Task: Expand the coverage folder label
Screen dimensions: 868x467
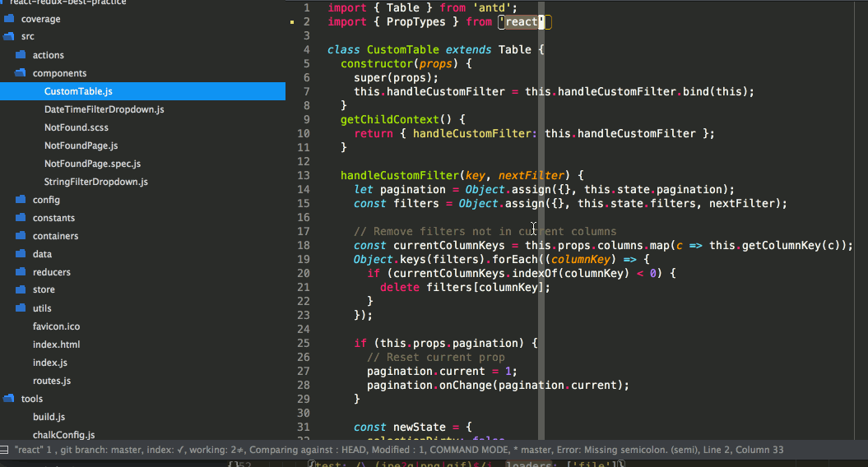Action: 41,19
